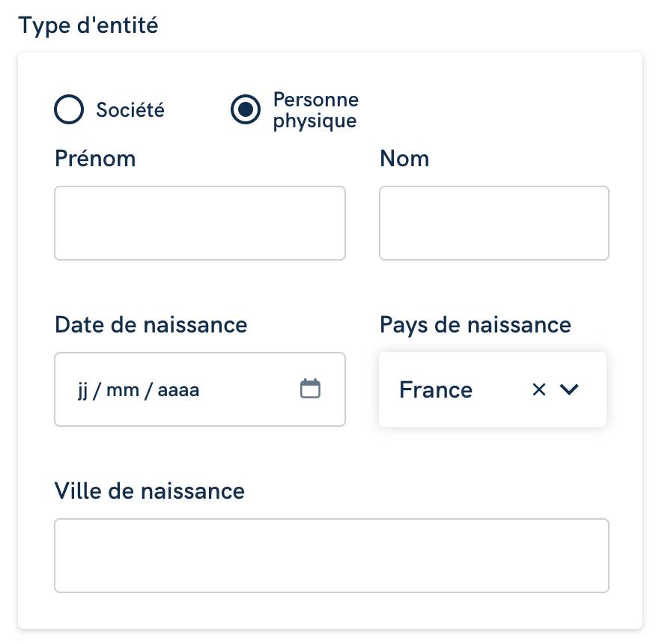Click the Personne physique option label
The image size is (656, 644).
316,110
